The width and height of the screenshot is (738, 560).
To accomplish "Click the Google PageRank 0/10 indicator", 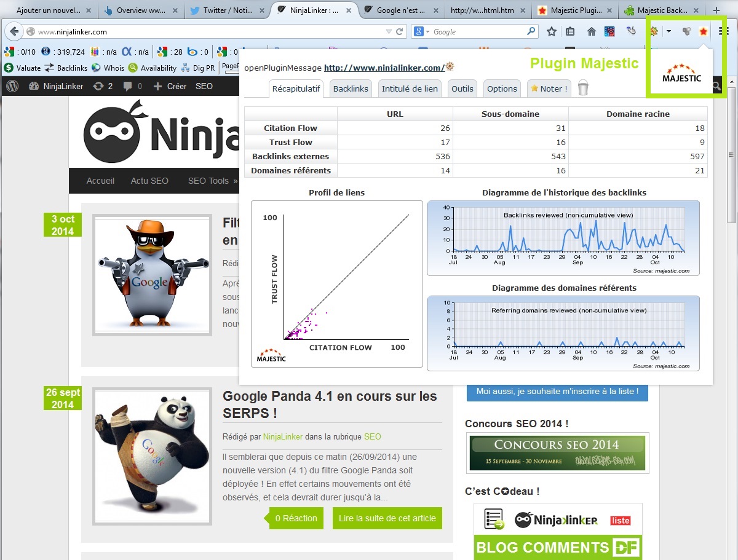I will [x=20, y=52].
